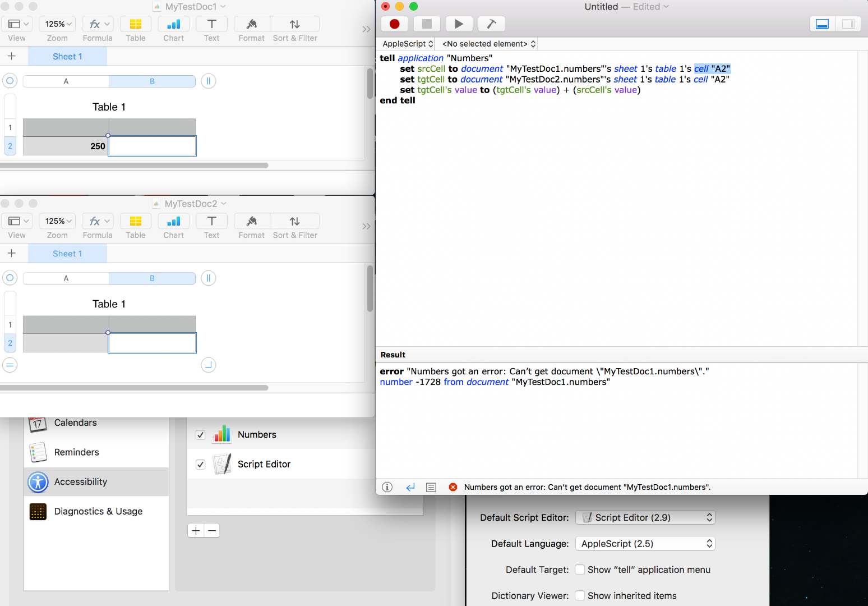Click the Table 1 title in MyTestDoc1
Viewport: 868px width, 606px height.
[109, 107]
